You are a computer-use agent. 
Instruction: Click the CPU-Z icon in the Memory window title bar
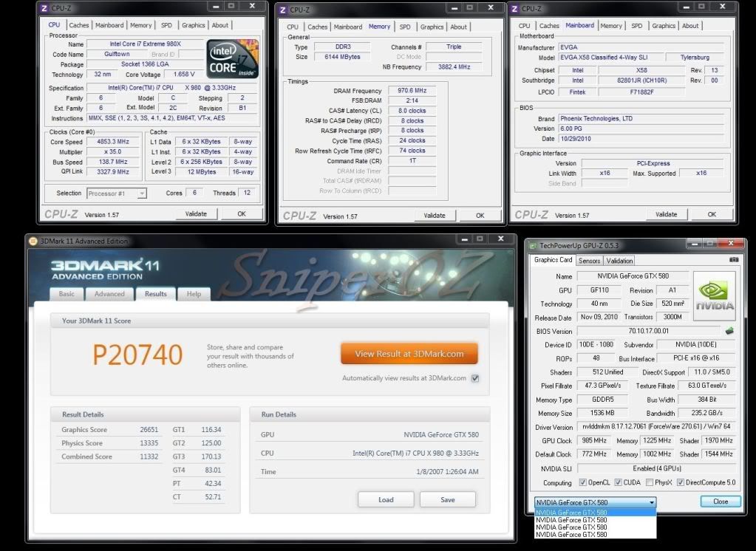[283, 10]
